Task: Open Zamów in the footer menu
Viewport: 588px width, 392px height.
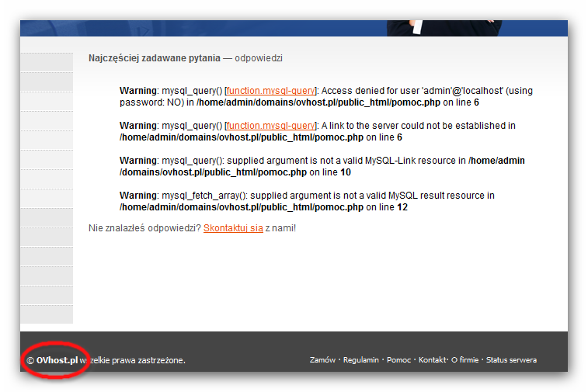Action: pos(322,360)
